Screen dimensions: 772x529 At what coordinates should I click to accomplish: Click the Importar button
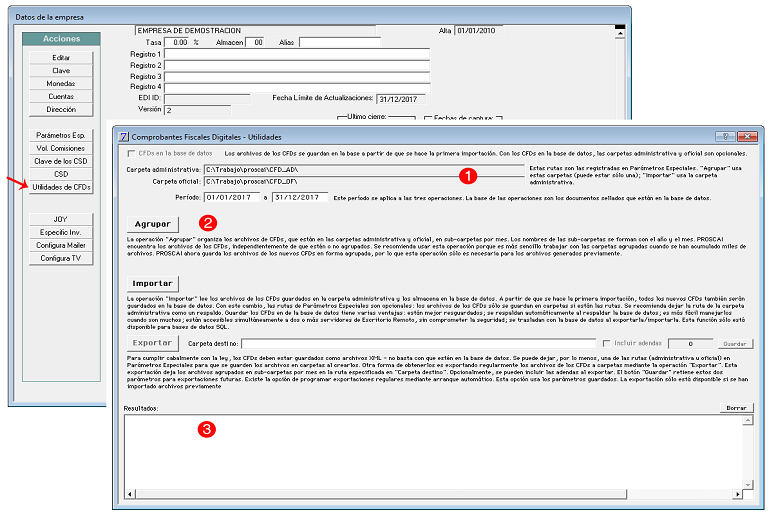tap(153, 284)
